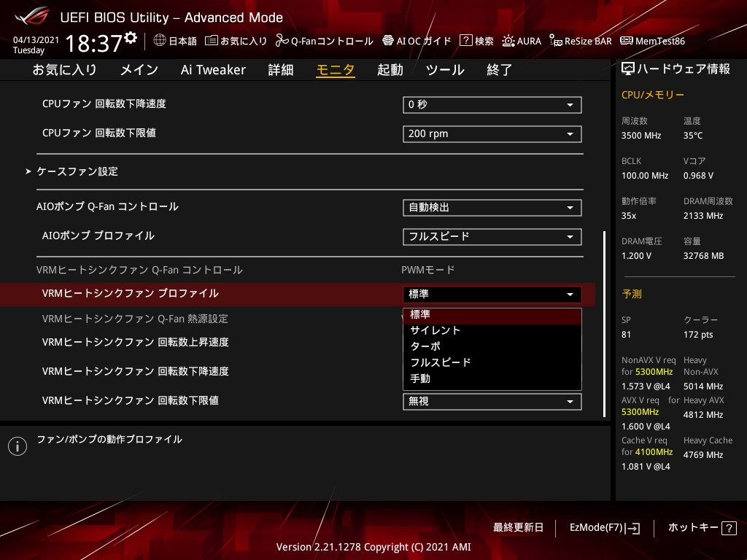Open the 検索 question mark icon
747x560 pixels.
(465, 41)
